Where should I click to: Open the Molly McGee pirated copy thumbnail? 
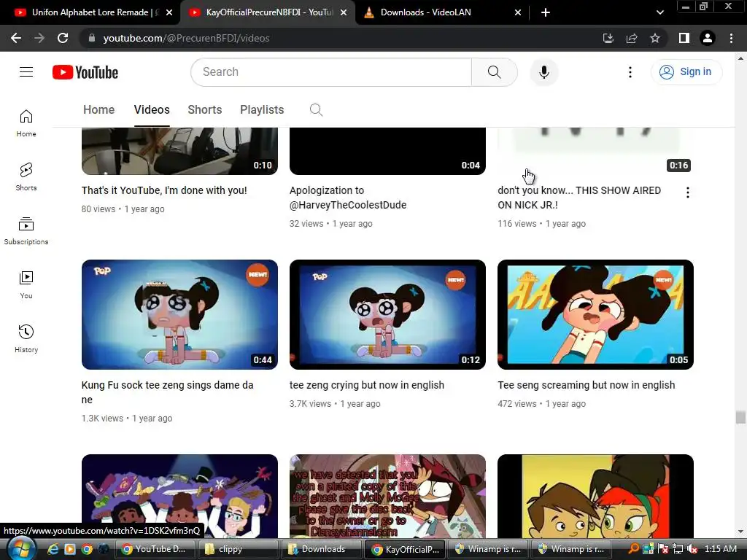387,496
